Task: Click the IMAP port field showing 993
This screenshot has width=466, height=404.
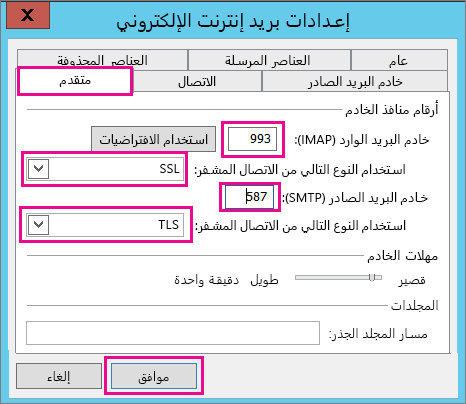Action: pyautogui.click(x=252, y=139)
